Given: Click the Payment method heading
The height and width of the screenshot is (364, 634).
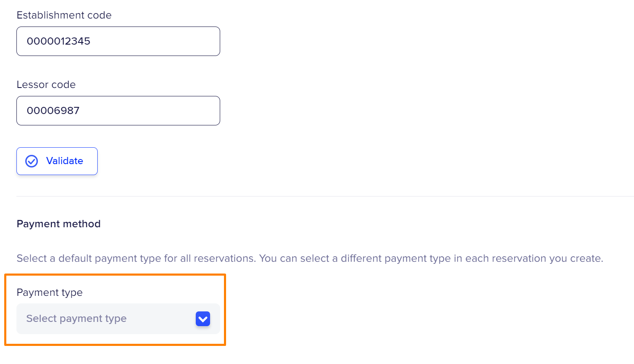Looking at the screenshot, I should click(x=59, y=224).
